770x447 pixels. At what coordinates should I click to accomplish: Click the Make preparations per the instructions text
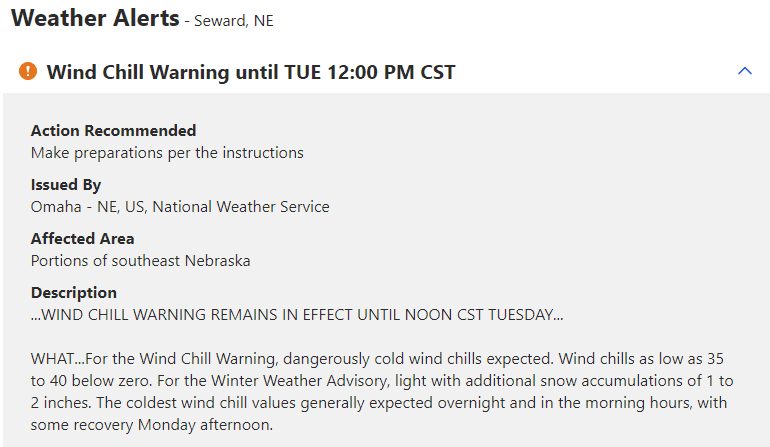167,153
